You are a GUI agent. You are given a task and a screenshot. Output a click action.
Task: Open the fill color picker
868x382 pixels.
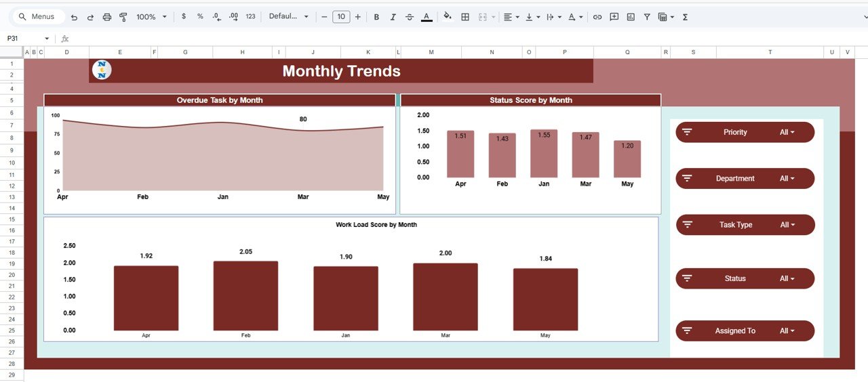[x=447, y=17]
